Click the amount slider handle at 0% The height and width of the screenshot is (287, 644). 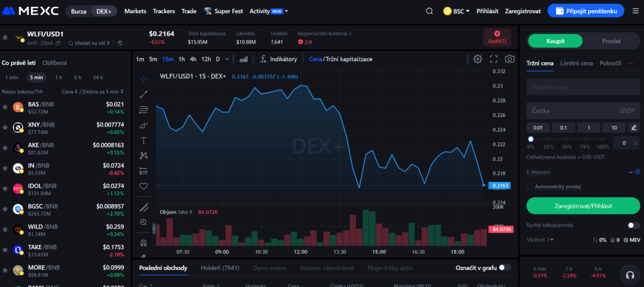tap(531, 139)
